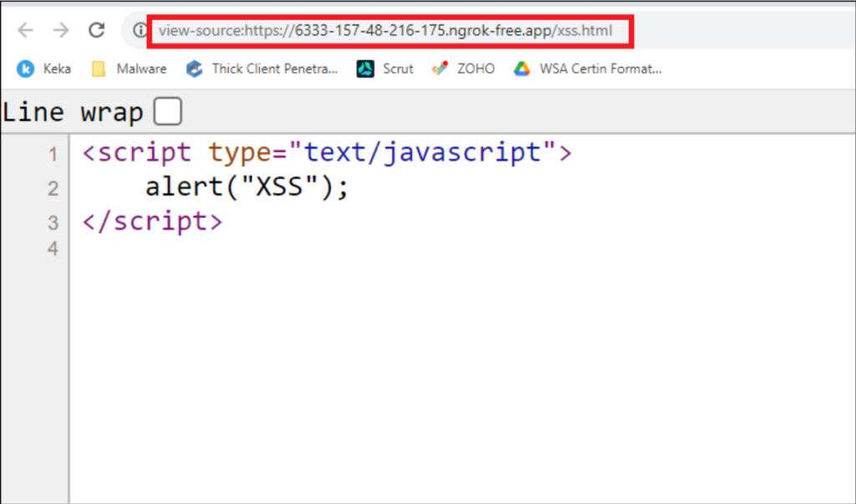Click the Google Drive icon on WSA bookmark
Viewport: 856px width, 504px height.
pos(523,69)
